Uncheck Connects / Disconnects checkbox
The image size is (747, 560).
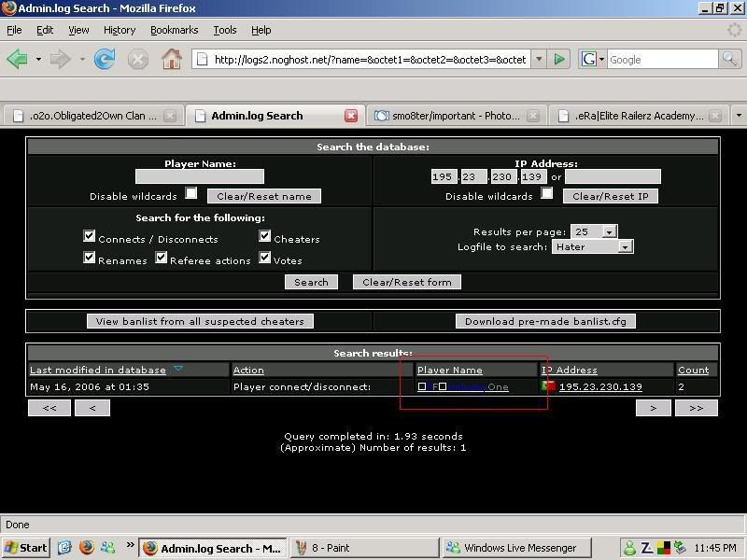coord(89,236)
